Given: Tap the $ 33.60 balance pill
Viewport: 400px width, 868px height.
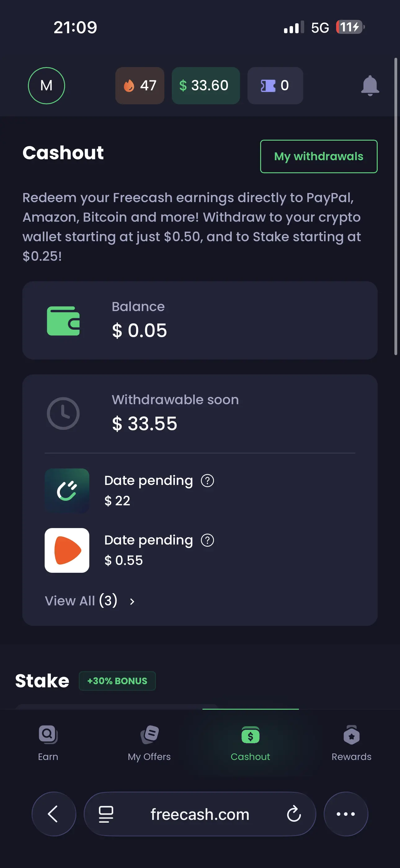Looking at the screenshot, I should tap(206, 86).
